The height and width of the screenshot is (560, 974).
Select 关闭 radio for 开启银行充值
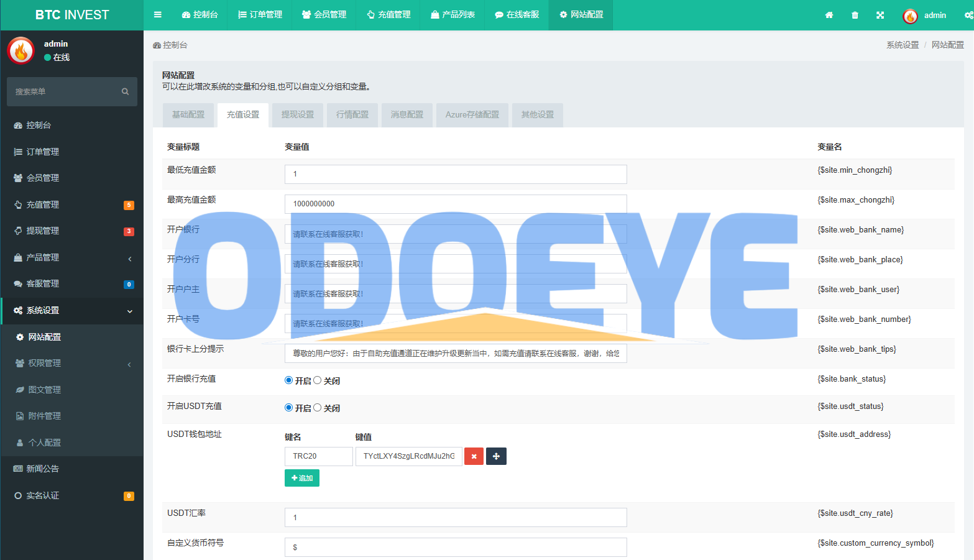pyautogui.click(x=317, y=380)
